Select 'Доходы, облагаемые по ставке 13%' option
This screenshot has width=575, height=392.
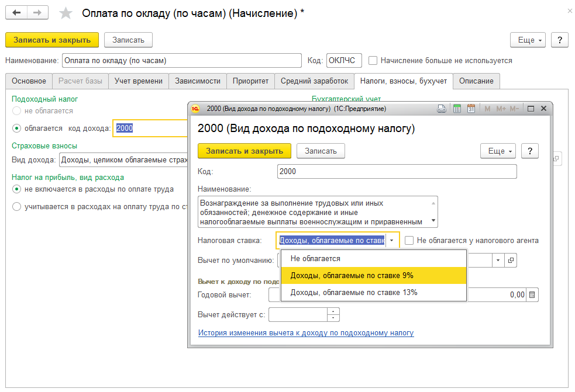354,293
